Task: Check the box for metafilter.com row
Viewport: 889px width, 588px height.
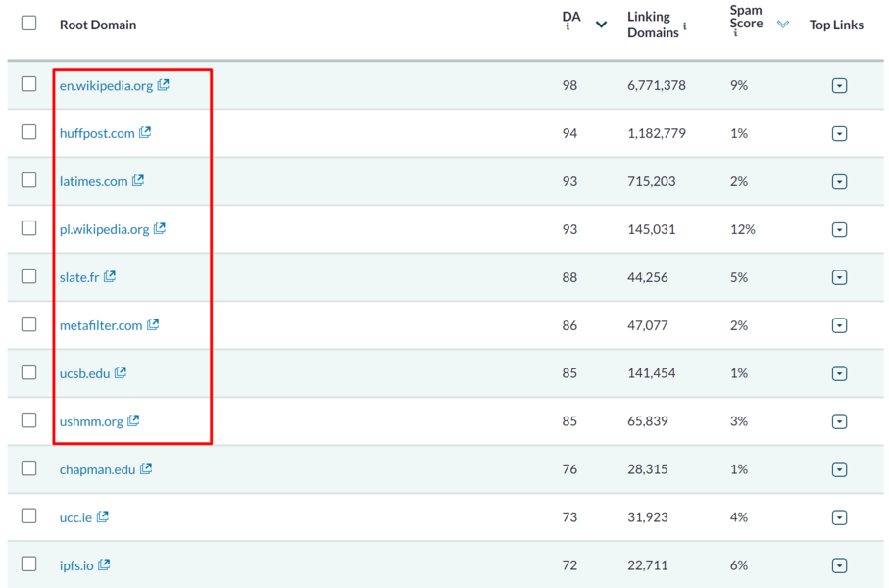Action: pyautogui.click(x=29, y=323)
